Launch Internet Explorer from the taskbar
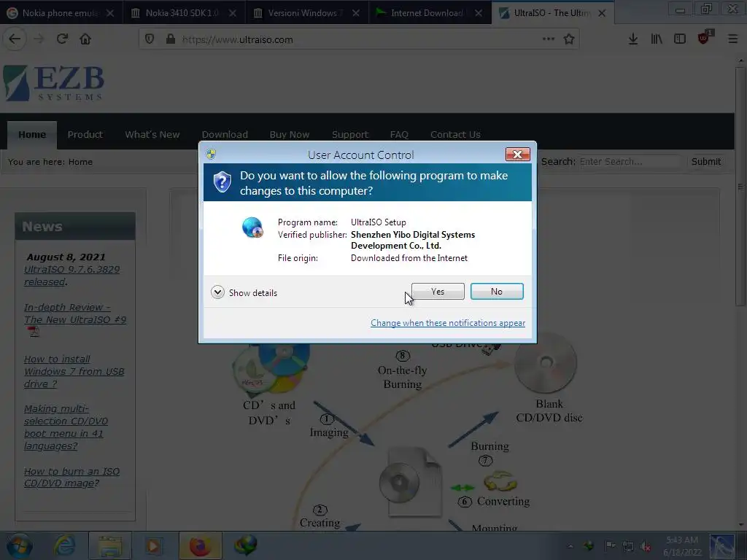Image resolution: width=747 pixels, height=560 pixels. [64, 545]
